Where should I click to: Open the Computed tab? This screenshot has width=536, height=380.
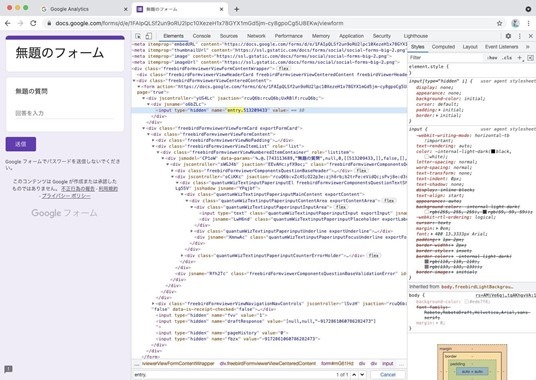(443, 47)
